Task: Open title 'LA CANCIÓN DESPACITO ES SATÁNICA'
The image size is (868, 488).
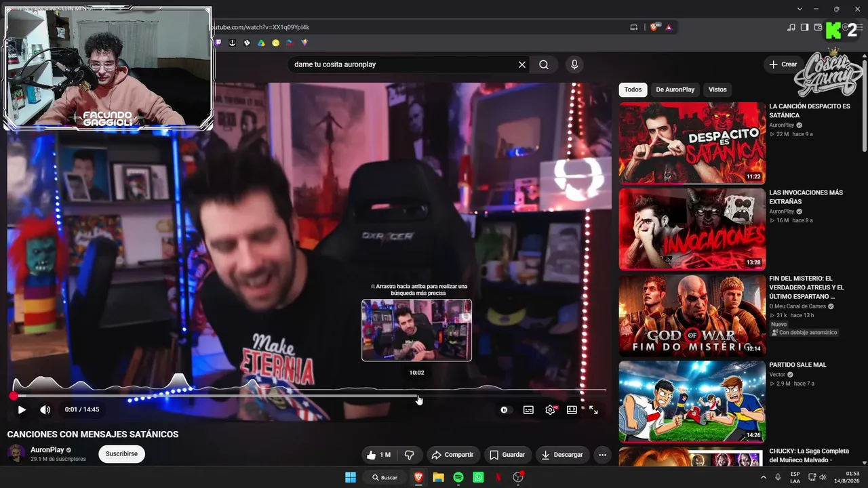Action: point(809,111)
